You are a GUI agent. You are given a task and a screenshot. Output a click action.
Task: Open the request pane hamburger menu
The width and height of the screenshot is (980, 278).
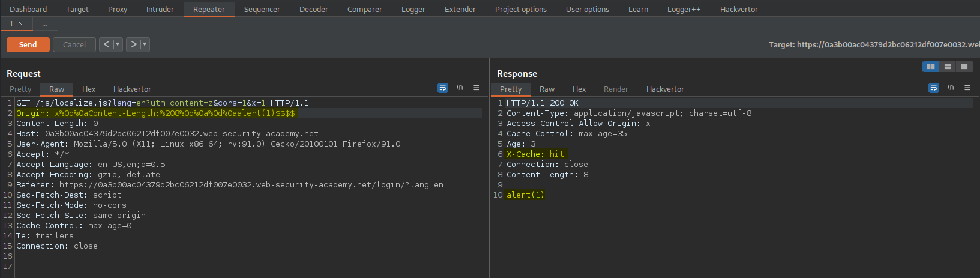coord(476,88)
